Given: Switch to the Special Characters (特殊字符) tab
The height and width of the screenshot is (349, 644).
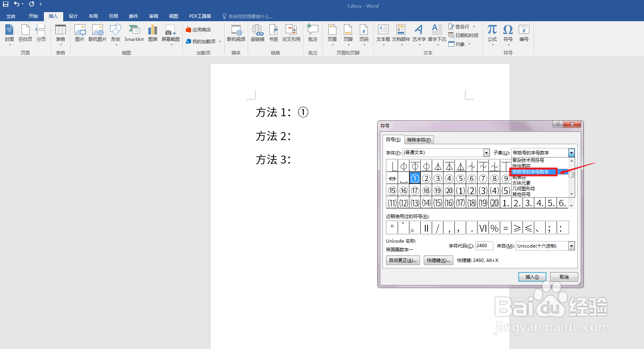Looking at the screenshot, I should 419,140.
